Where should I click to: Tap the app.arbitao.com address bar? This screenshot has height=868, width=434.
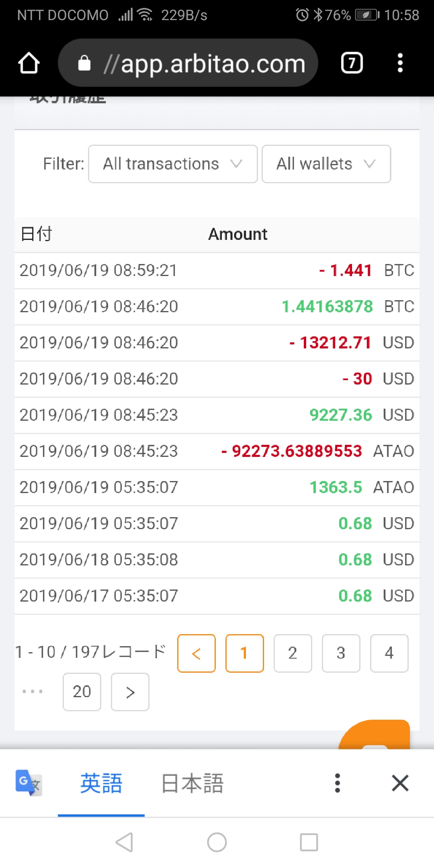coord(188,63)
